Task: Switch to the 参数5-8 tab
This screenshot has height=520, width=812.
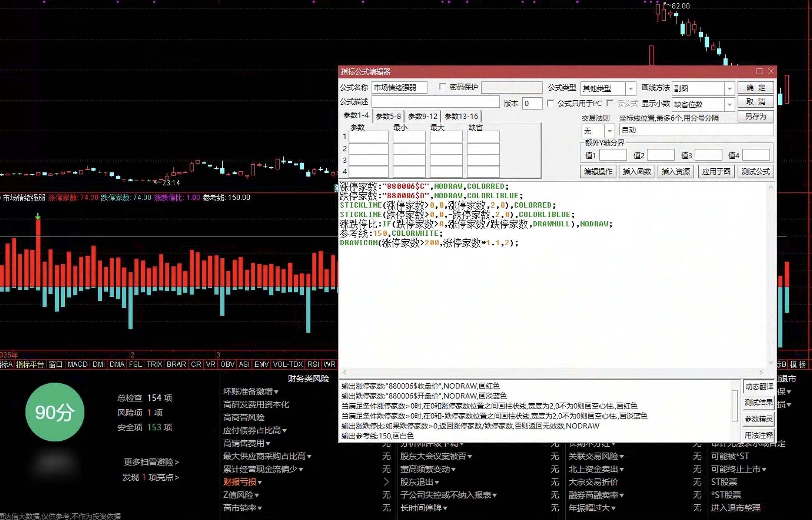Action: click(x=388, y=116)
